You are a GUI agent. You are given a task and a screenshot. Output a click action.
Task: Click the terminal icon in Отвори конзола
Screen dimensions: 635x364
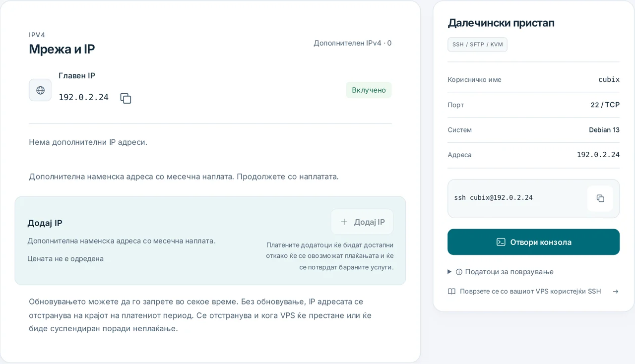(501, 242)
